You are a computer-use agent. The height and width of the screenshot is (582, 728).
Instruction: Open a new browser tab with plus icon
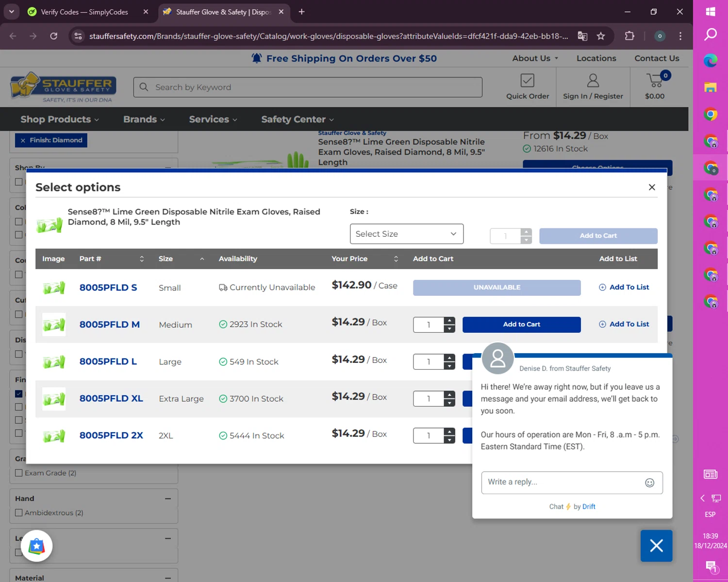coord(301,12)
